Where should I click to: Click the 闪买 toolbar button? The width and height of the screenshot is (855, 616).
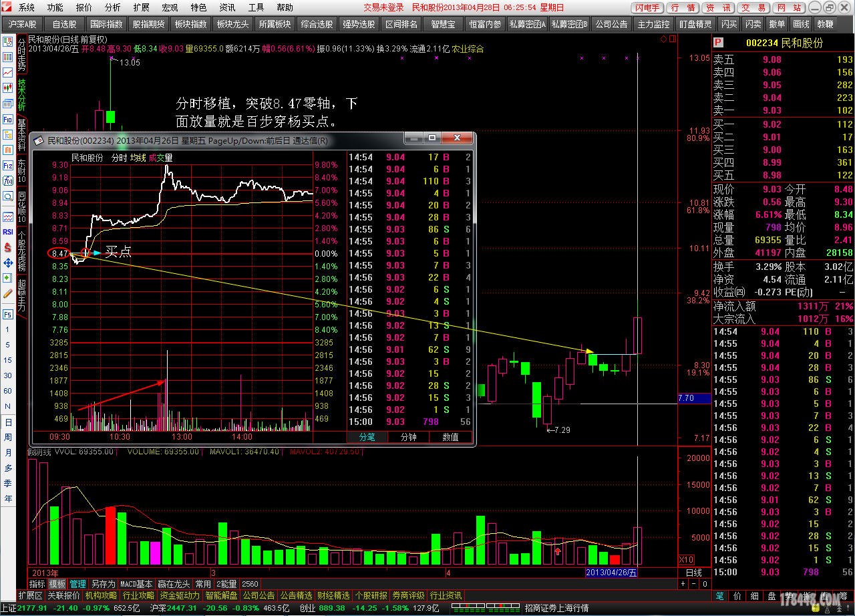tap(728, 23)
